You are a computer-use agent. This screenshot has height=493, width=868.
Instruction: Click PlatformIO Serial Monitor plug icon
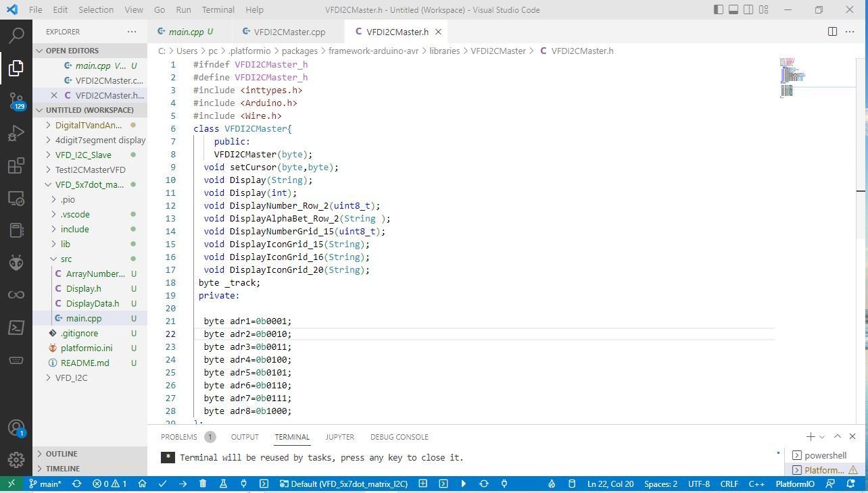click(243, 484)
